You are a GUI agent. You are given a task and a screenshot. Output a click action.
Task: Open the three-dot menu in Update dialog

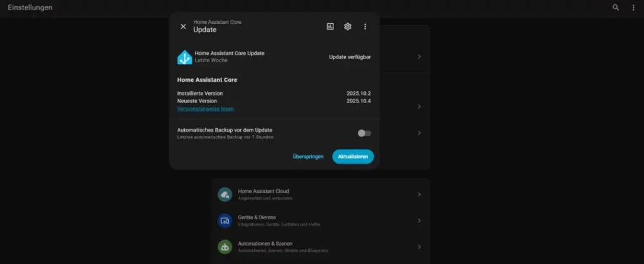click(365, 26)
